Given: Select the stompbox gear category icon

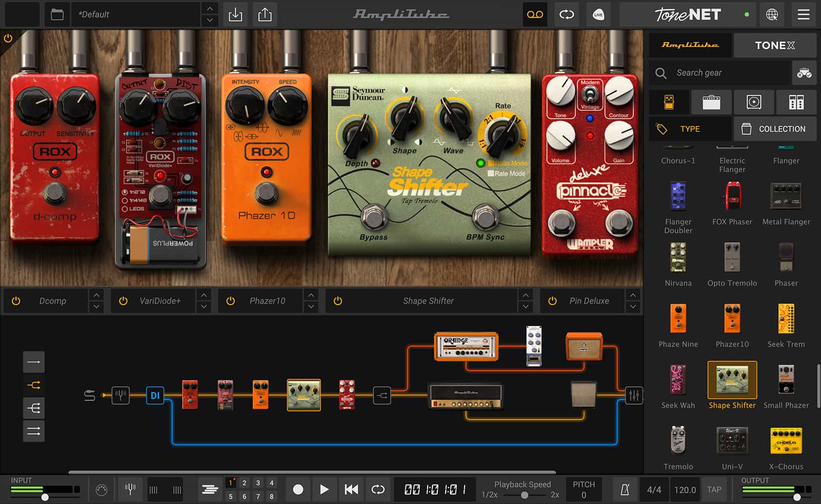Looking at the screenshot, I should (669, 102).
